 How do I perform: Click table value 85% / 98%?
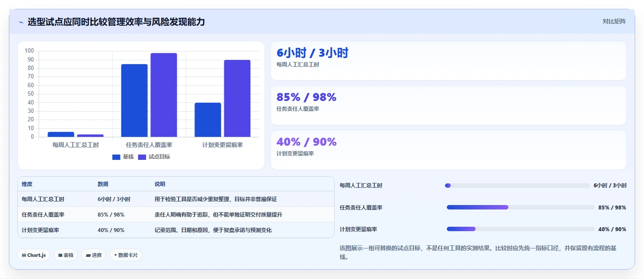pos(111,214)
